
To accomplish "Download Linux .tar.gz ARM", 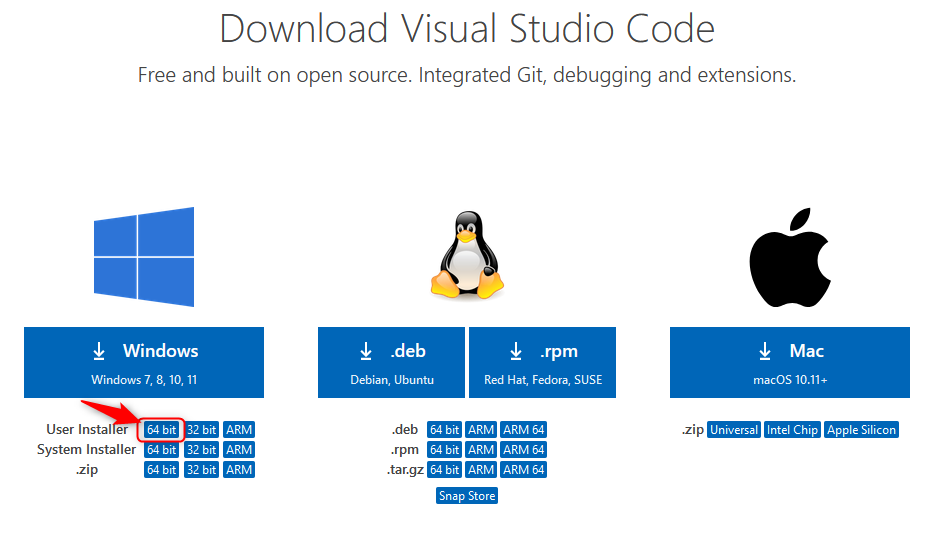I will (x=481, y=469).
